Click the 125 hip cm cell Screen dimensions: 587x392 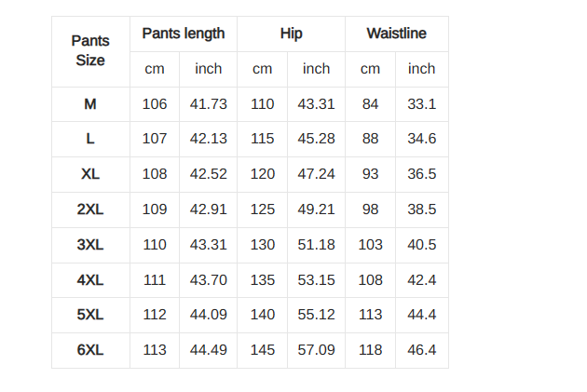coord(263,210)
